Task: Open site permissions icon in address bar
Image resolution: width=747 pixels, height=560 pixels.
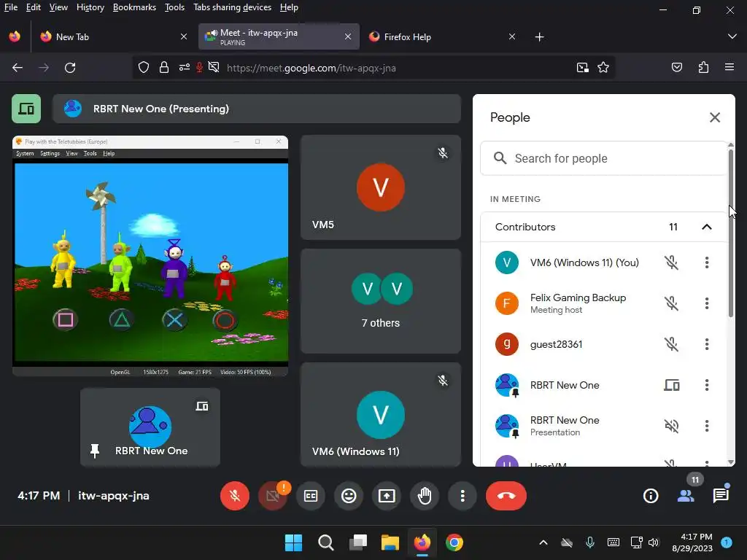Action: (185, 68)
